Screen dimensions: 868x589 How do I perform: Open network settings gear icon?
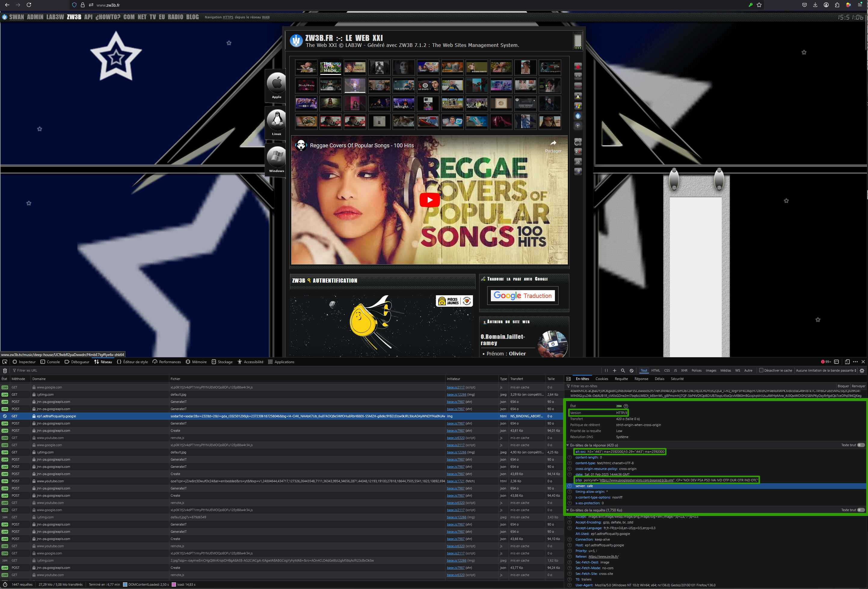tap(862, 371)
